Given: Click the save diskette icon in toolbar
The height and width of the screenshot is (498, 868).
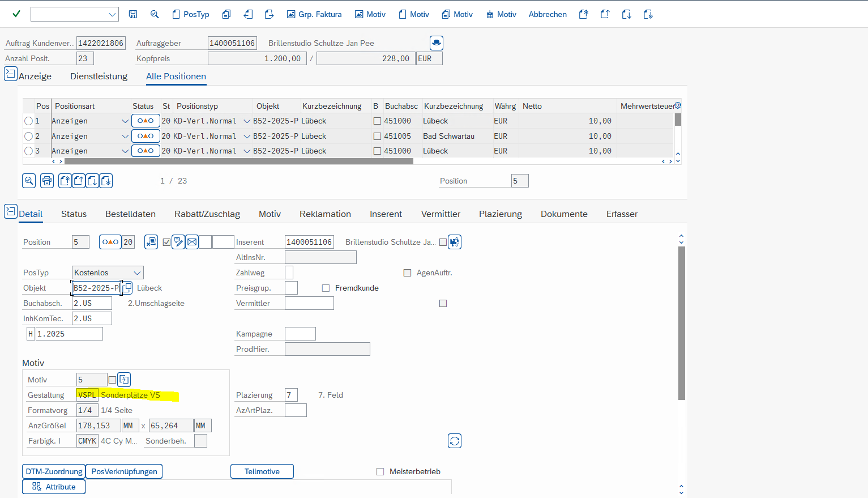Looking at the screenshot, I should point(133,14).
